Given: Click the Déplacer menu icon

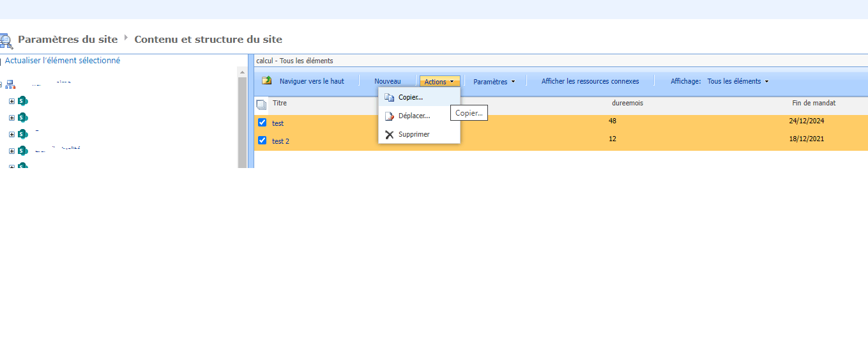Looking at the screenshot, I should (389, 116).
